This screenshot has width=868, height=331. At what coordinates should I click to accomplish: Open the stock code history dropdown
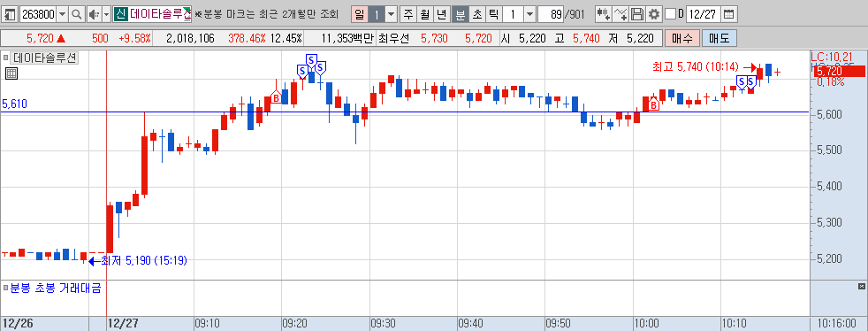[x=63, y=14]
